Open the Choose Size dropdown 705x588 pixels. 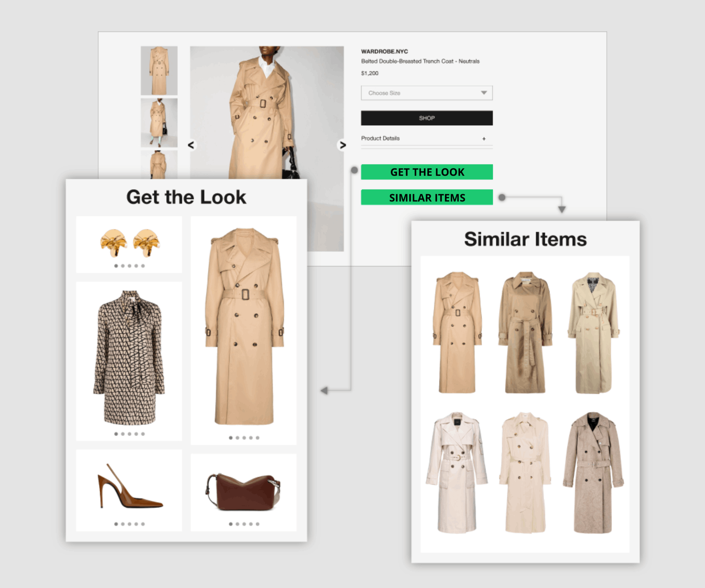click(x=427, y=93)
